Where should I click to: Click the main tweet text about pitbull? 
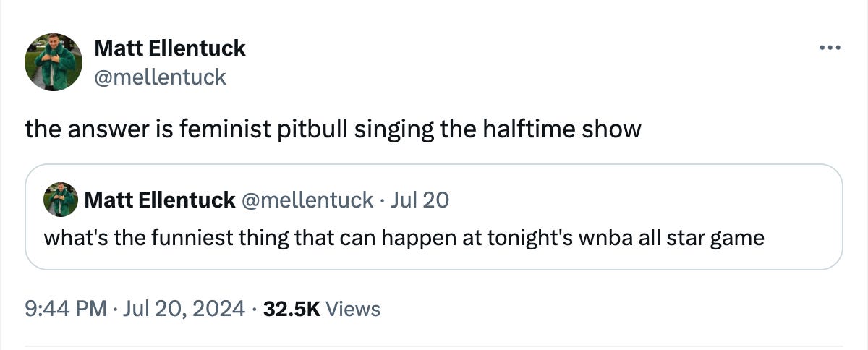coord(333,129)
